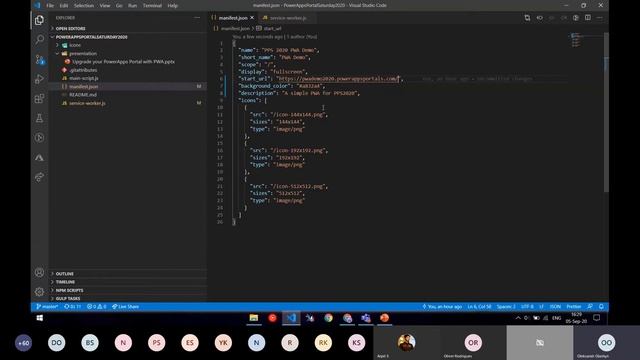
Task: Click the editor vertical scrollbar
Action: click(x=606, y=112)
